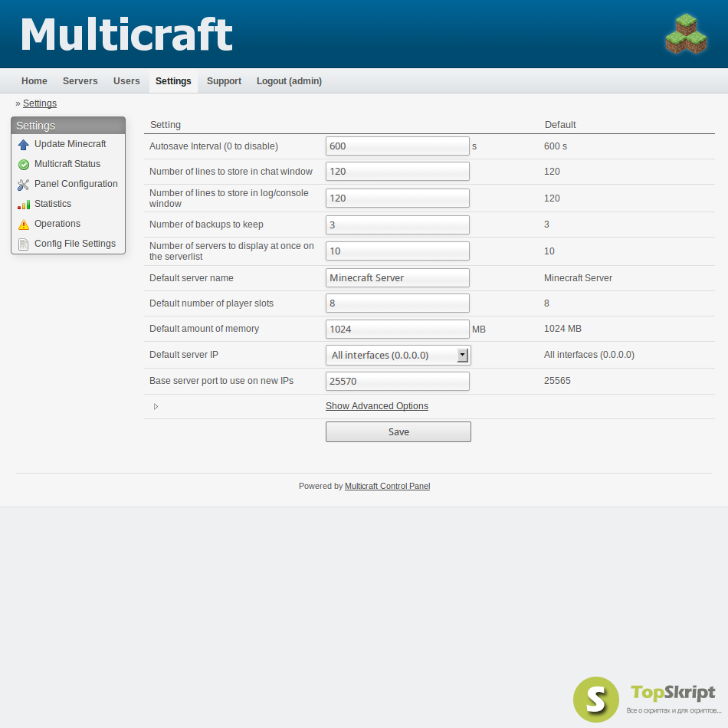The height and width of the screenshot is (728, 728).
Task: Click the "Autosave Interval (0 to disable)" label
Action: click(x=214, y=146)
